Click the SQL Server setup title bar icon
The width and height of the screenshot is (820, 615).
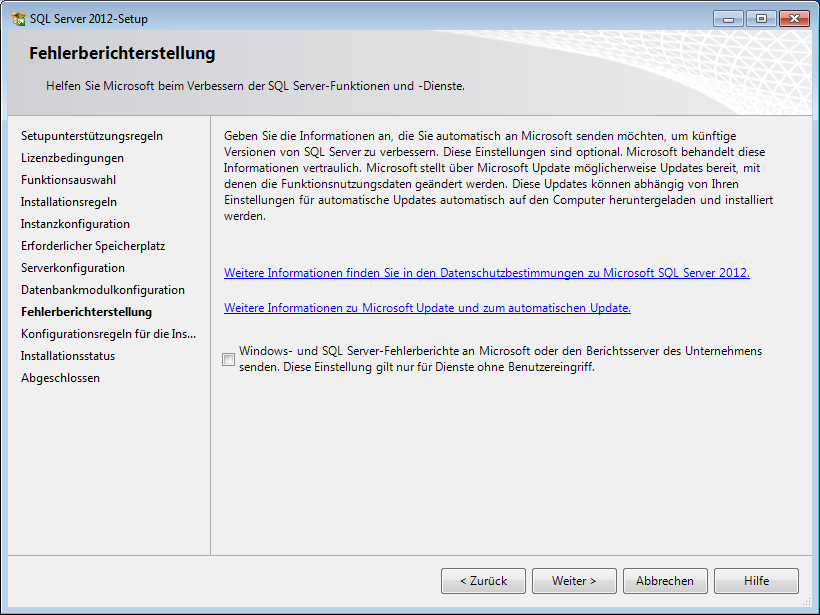18,19
